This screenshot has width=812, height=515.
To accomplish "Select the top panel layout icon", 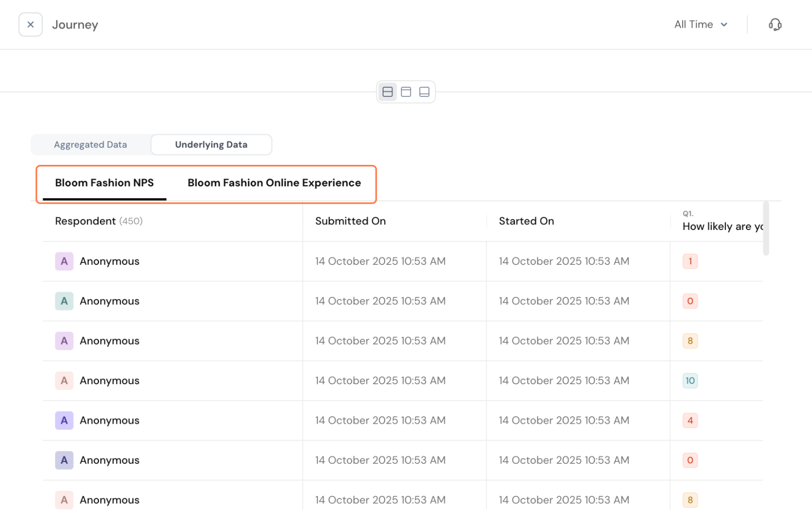I will pyautogui.click(x=406, y=92).
